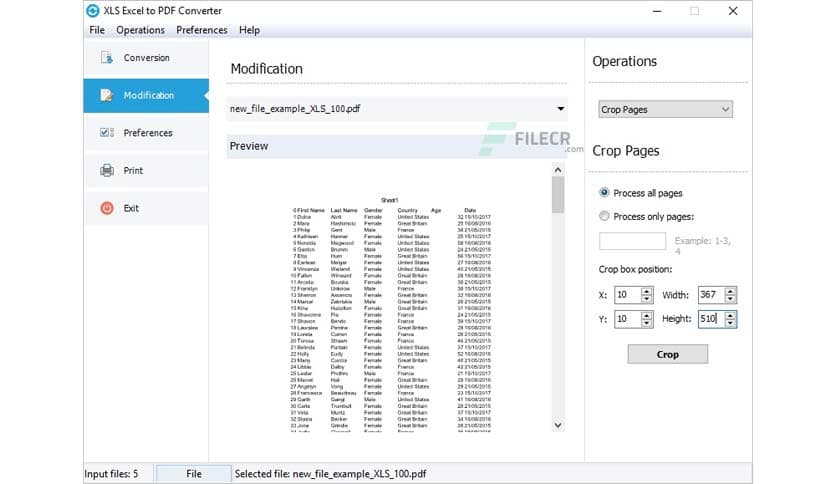Click the app logo in title bar
The image size is (836, 484).
tap(93, 11)
